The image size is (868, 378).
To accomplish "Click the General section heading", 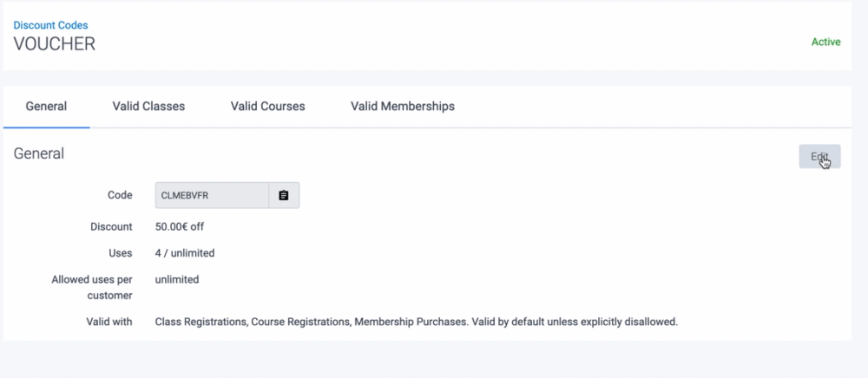I will (39, 153).
